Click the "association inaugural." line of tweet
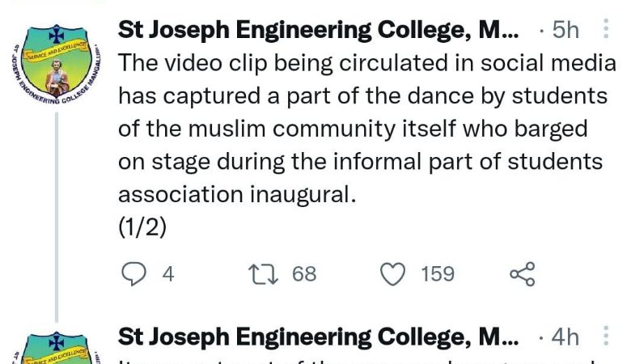631x364 pixels. (x=237, y=195)
